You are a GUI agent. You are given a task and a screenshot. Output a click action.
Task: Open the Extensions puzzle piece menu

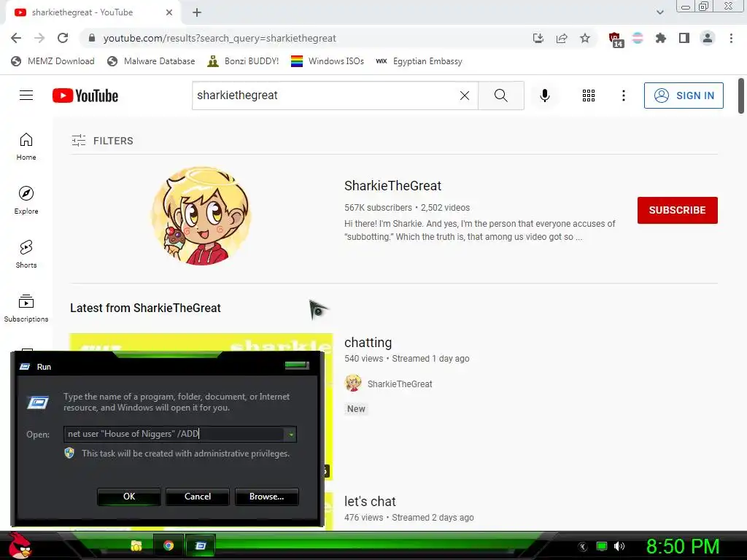pyautogui.click(x=661, y=38)
